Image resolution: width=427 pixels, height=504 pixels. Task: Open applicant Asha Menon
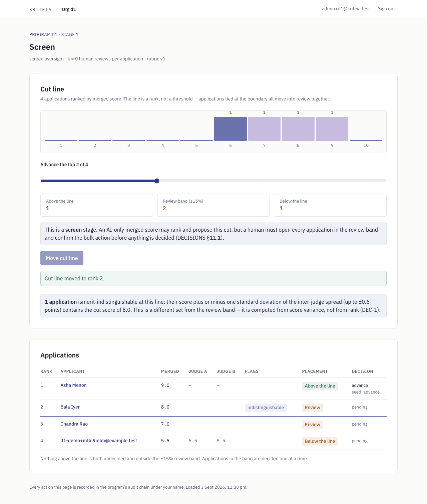pyautogui.click(x=73, y=385)
